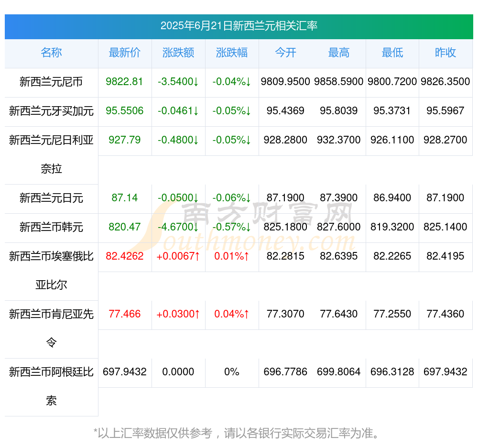Click low value 926.1100
478x448 pixels.
point(392,140)
